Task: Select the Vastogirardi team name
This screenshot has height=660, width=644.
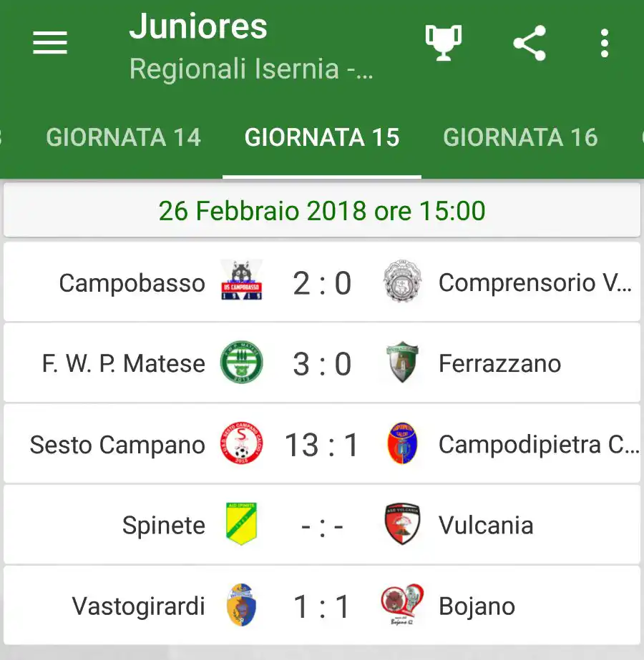Action: [138, 606]
